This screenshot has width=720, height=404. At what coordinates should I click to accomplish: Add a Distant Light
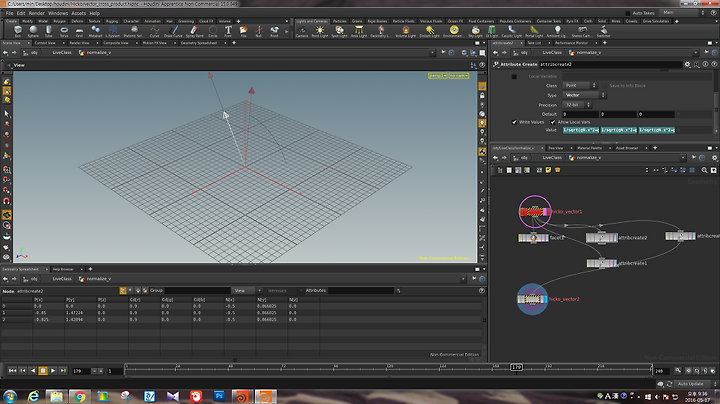pos(429,31)
